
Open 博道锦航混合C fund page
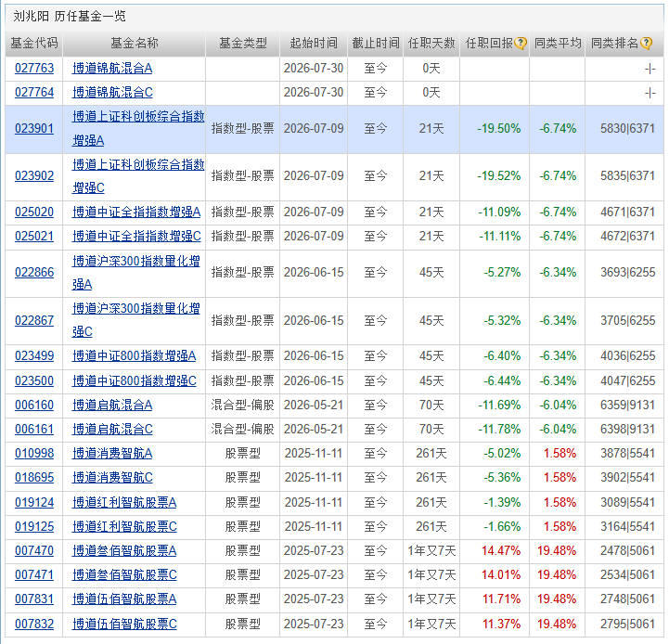coord(112,93)
